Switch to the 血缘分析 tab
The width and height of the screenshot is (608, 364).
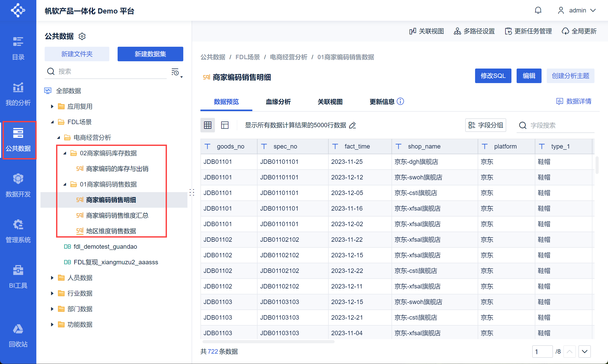278,102
